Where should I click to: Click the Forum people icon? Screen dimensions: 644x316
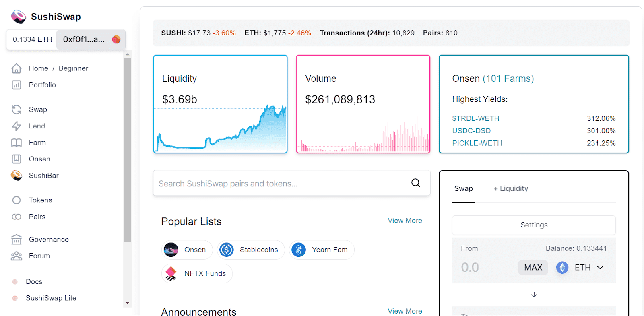click(x=17, y=256)
